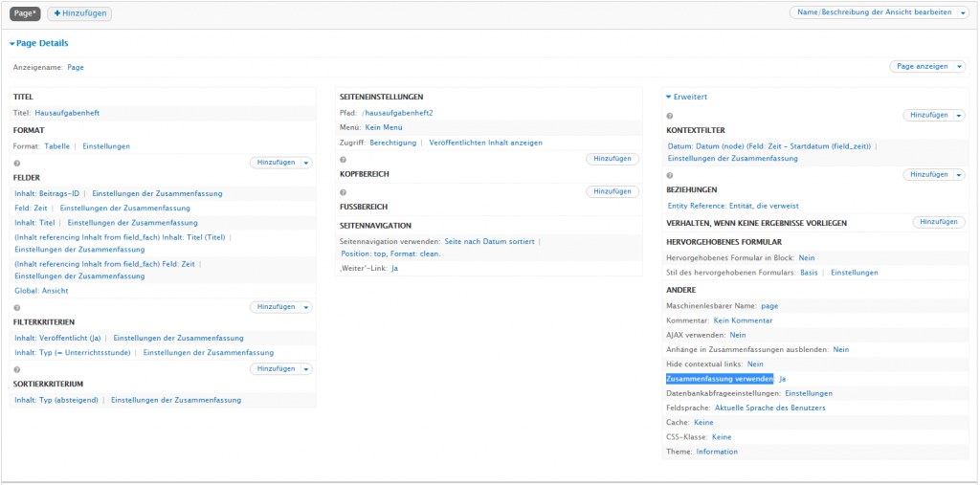Click help icon above KONTEXTFILTER heading
This screenshot has height=485, width=980.
pyautogui.click(x=670, y=116)
